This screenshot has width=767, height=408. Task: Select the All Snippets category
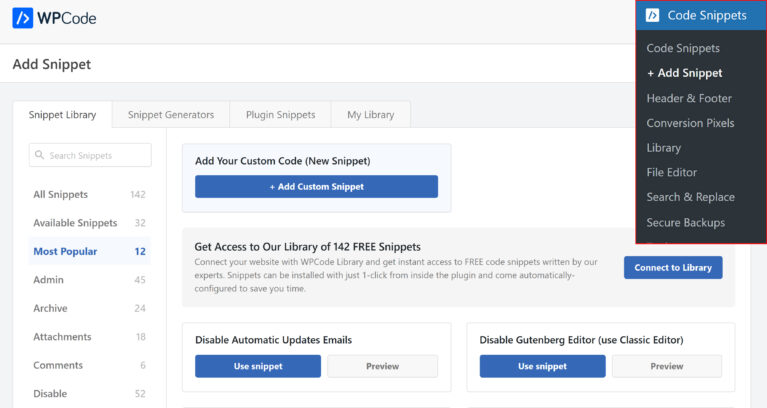pos(90,194)
